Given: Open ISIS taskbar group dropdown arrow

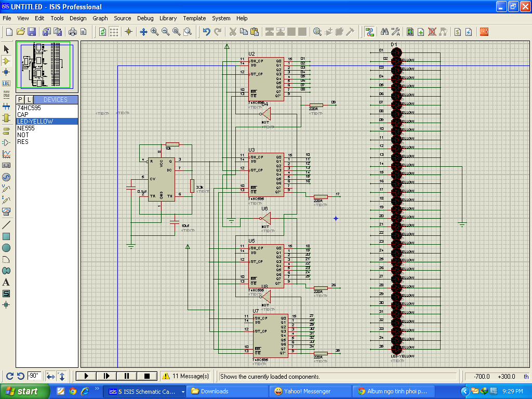Looking at the screenshot, I should pyautogui.click(x=182, y=392).
